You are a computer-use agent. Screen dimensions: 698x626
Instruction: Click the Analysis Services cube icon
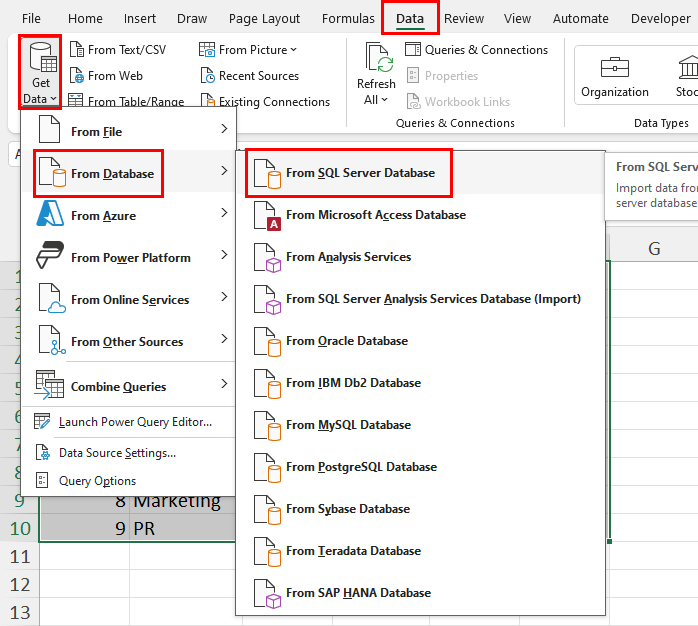click(x=267, y=257)
